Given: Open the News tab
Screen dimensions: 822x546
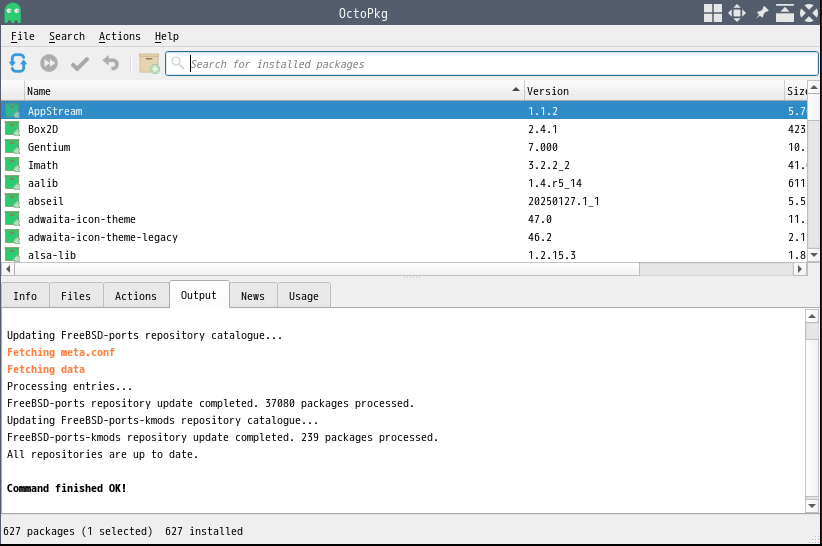Looking at the screenshot, I should [253, 296].
